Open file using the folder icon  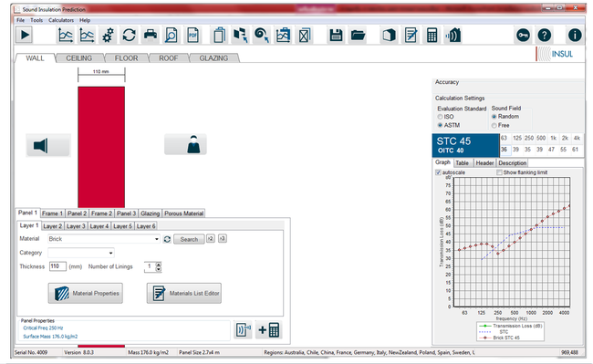click(358, 36)
